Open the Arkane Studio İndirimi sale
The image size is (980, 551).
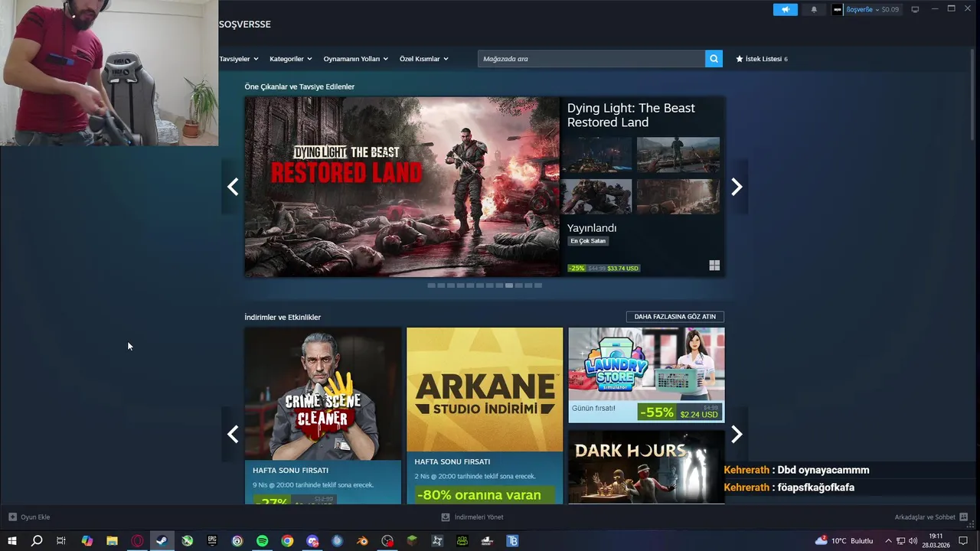pos(485,416)
